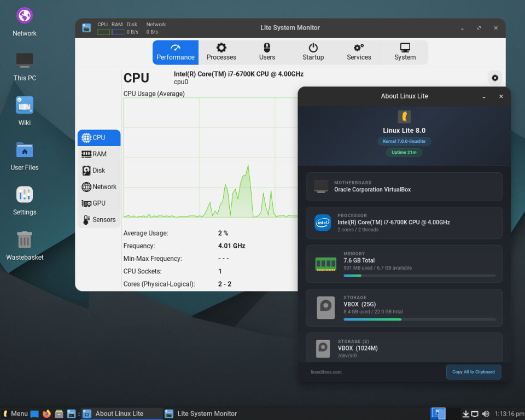Open the System tab
Viewport: 525px width, 420px height.
405,52
